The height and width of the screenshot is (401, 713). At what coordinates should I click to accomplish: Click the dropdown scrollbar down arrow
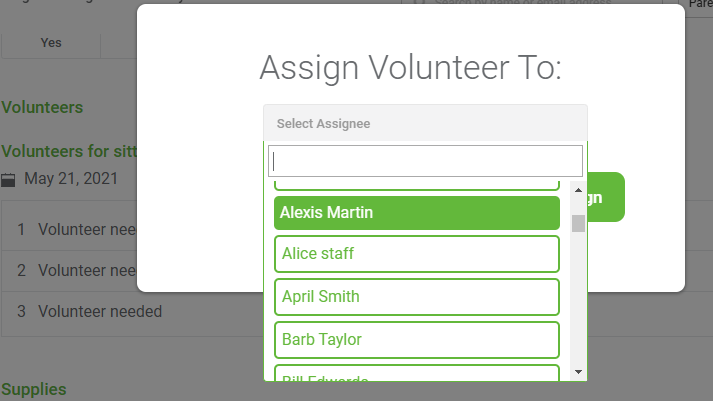(578, 372)
